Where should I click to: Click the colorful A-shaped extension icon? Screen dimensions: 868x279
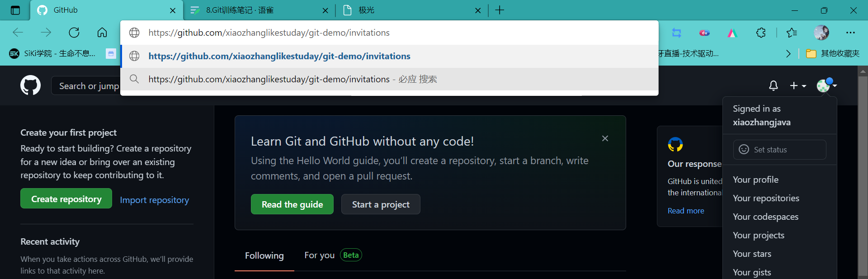click(x=732, y=33)
